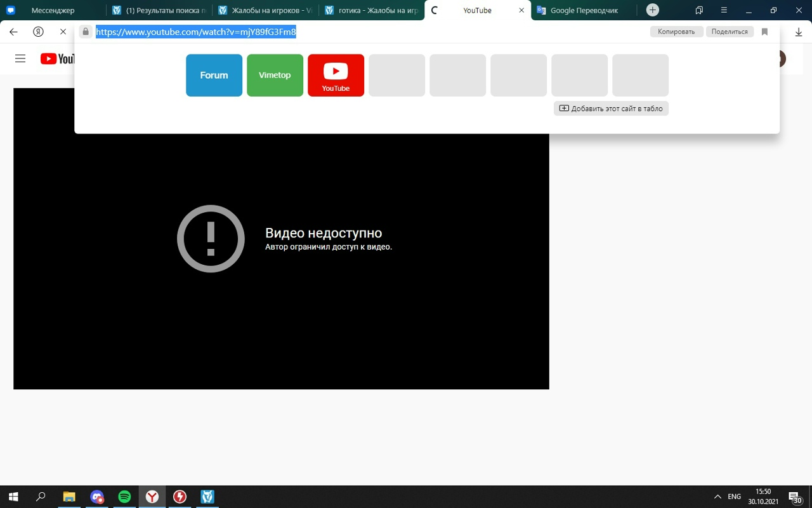This screenshot has height=508, width=812.
Task: Open the YouTube hamburger guide menu
Action: tap(20, 58)
